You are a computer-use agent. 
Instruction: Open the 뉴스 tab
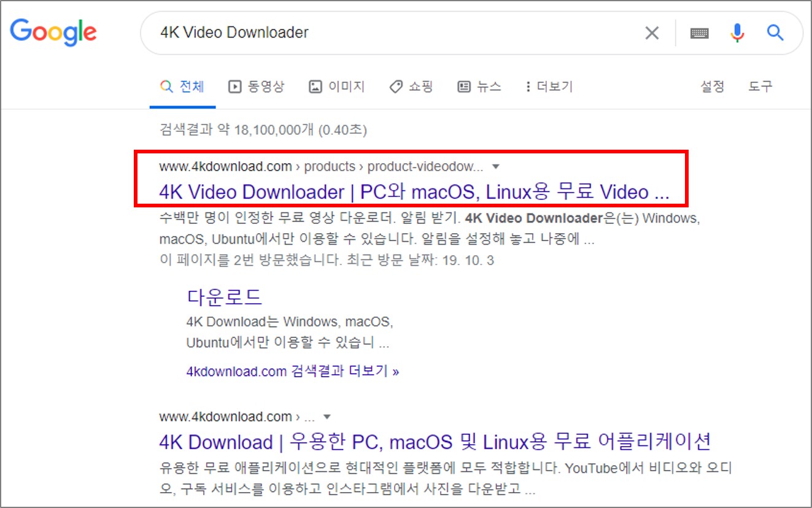coord(479,87)
